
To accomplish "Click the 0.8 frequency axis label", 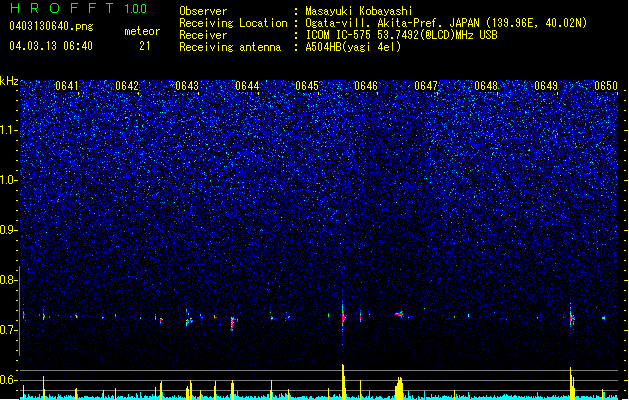I will [x=9, y=280].
